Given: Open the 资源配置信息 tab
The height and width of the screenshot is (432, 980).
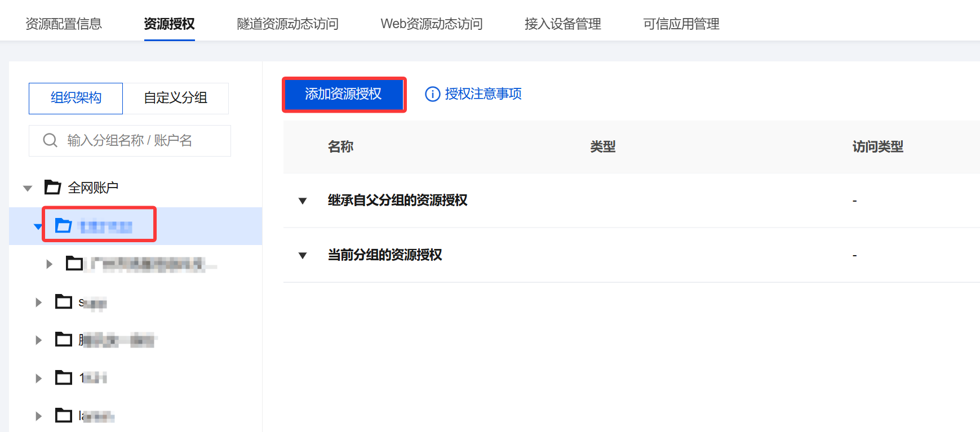Looking at the screenshot, I should point(64,24).
